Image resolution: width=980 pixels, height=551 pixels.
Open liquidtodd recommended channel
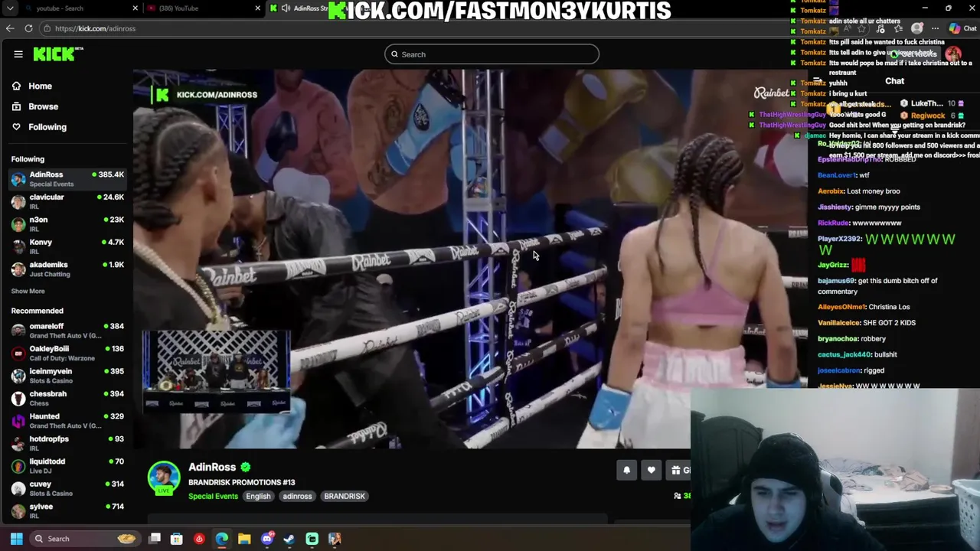click(x=67, y=465)
